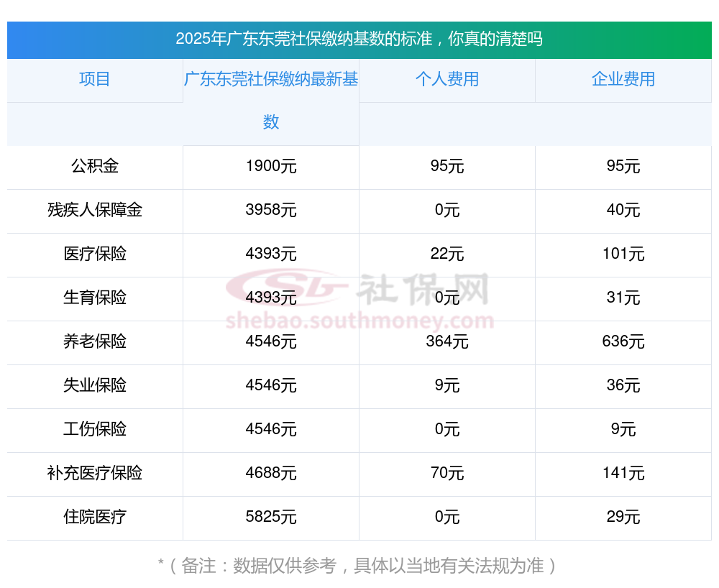
Task: Select the '补充医疗保险' row label
Action: [x=95, y=473]
